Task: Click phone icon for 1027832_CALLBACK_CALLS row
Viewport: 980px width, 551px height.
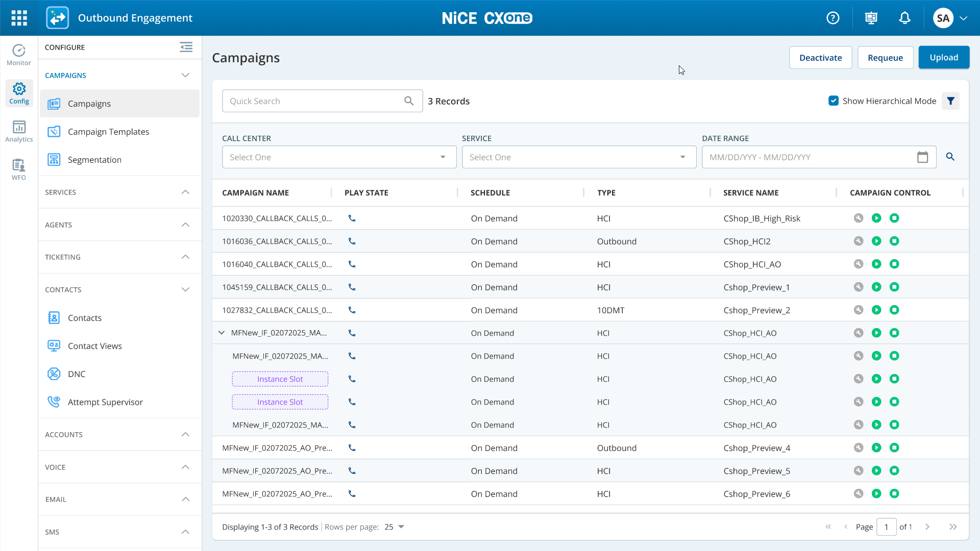Action: pyautogui.click(x=352, y=310)
